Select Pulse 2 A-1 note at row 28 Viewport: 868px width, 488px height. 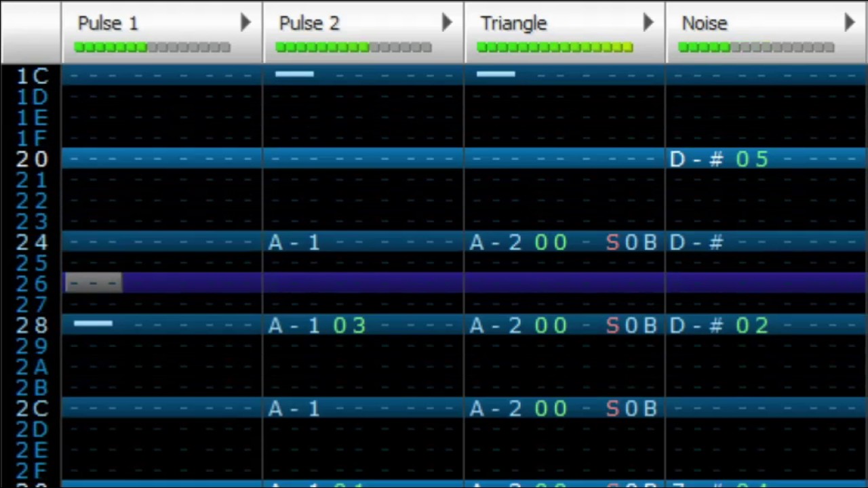click(294, 326)
